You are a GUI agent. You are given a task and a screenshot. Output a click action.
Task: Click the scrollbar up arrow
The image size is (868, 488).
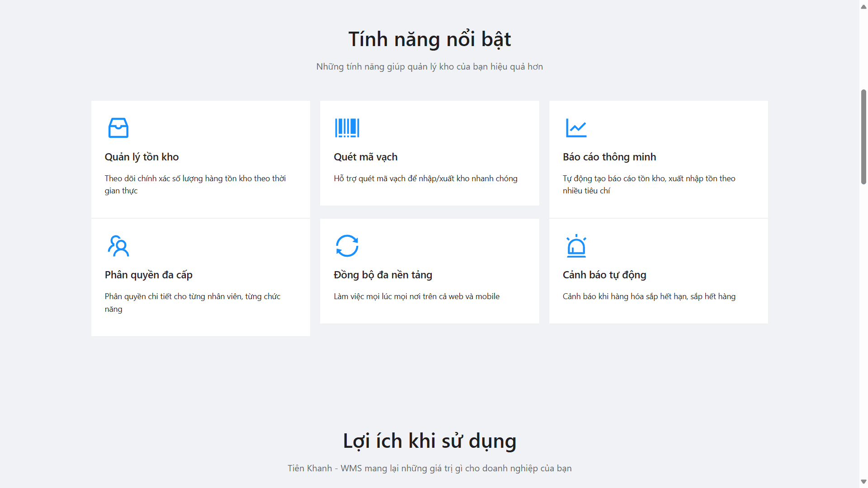coord(863,6)
